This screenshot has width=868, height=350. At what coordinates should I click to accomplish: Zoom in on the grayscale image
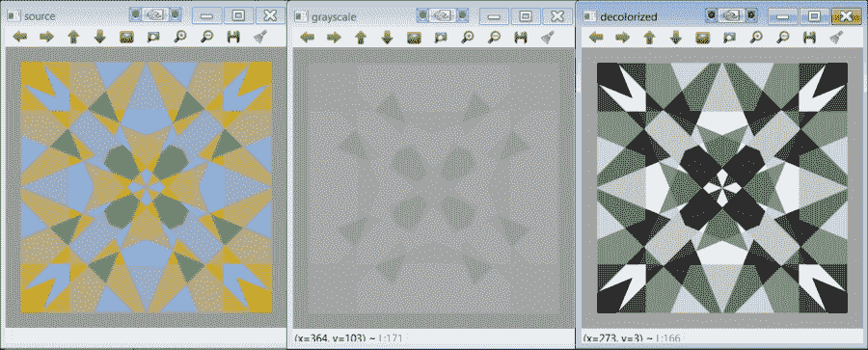tap(467, 37)
